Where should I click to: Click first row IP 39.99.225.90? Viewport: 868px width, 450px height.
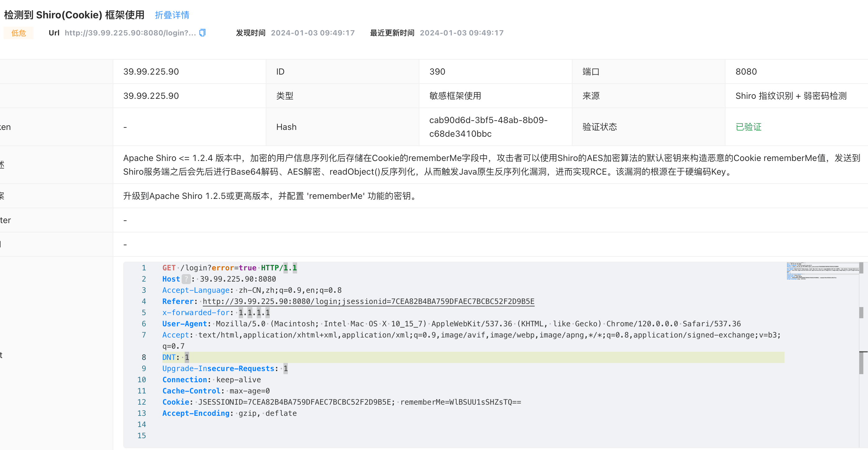tap(151, 71)
